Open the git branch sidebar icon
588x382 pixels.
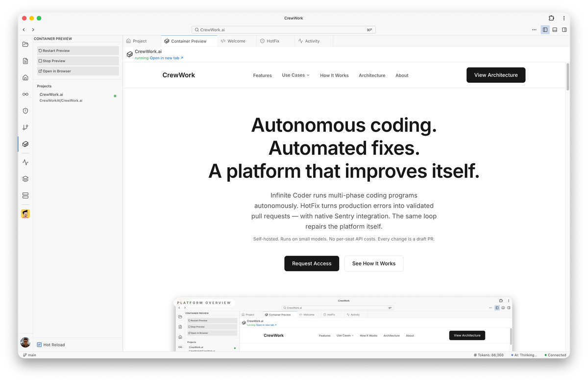tap(25, 127)
